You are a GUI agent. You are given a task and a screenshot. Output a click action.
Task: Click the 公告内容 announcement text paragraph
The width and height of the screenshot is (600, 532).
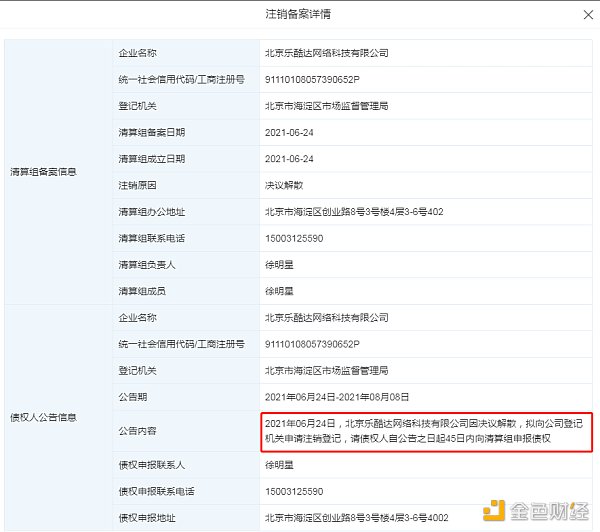(424, 431)
